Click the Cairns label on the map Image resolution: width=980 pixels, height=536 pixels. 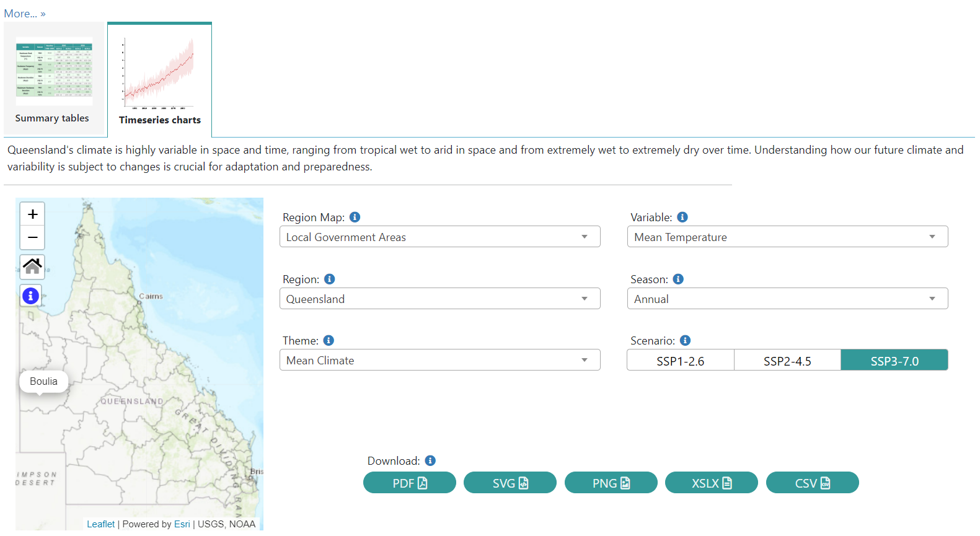click(151, 296)
